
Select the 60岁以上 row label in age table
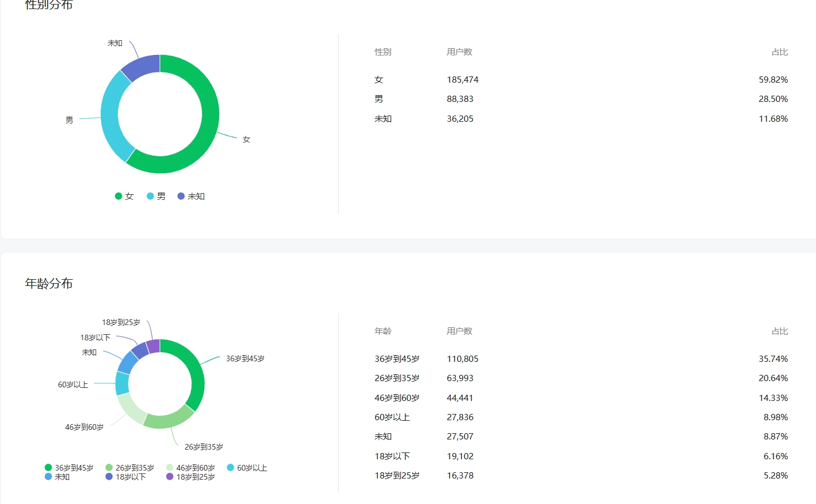point(392,417)
